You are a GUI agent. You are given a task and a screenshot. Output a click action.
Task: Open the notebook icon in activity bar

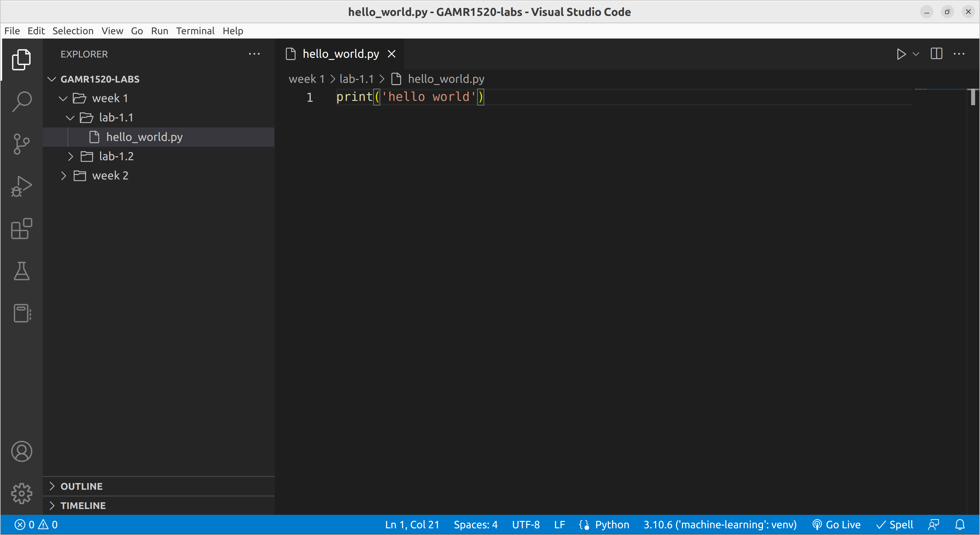22,313
